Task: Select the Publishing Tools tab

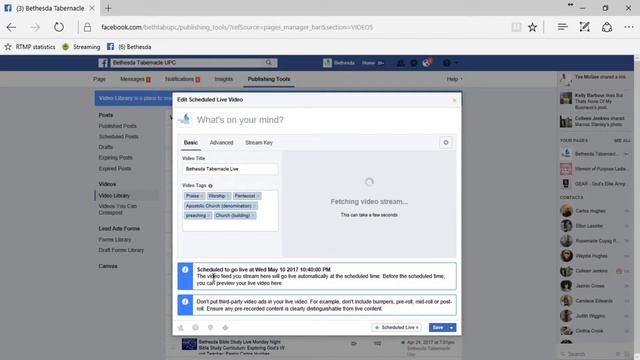Action: [269, 79]
